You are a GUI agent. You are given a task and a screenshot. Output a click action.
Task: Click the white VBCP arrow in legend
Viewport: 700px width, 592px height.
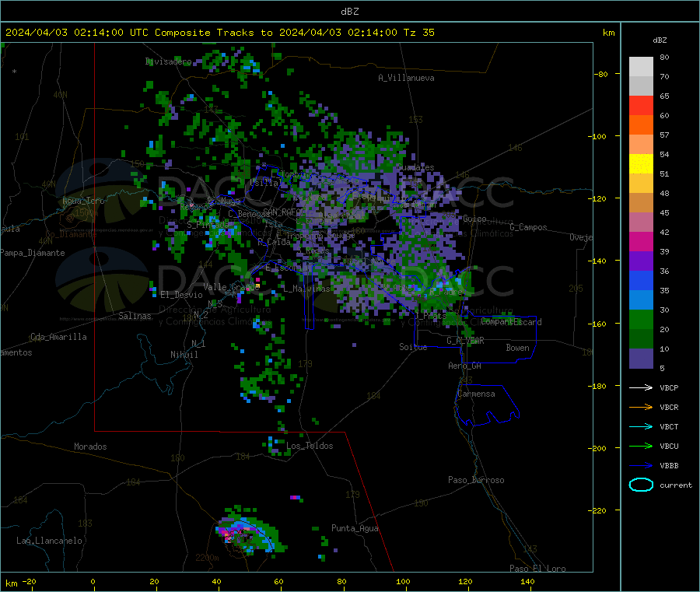point(641,387)
